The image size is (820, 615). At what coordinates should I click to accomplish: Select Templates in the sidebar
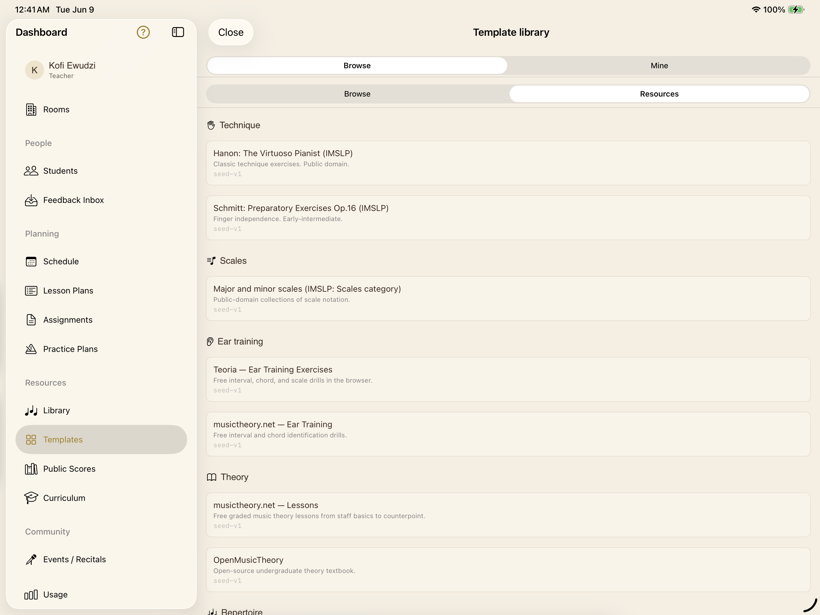pyautogui.click(x=101, y=440)
